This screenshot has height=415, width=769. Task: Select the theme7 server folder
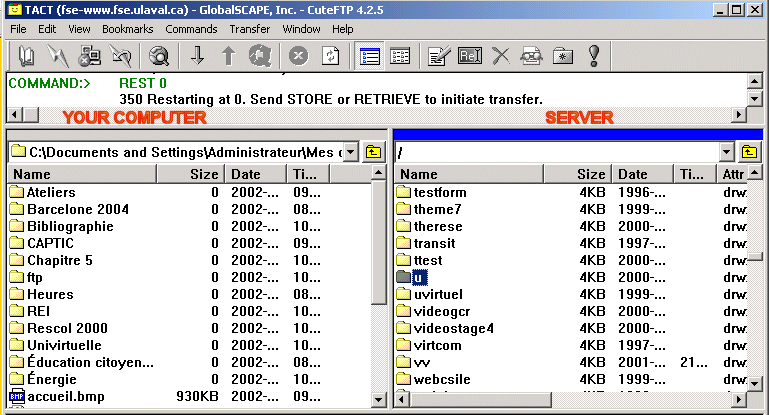coord(437,209)
